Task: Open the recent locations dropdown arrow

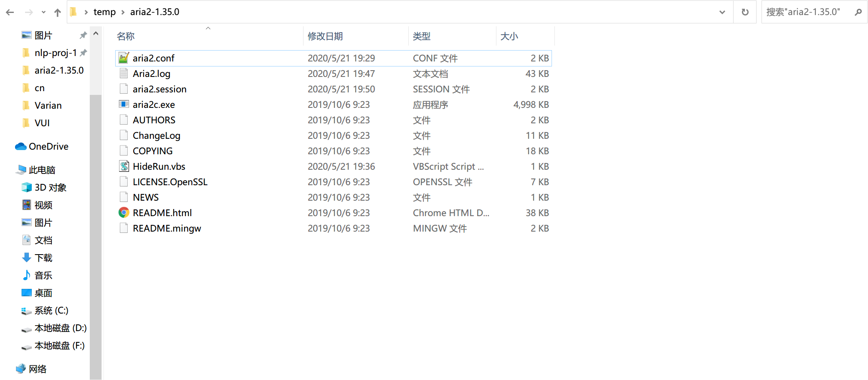Action: click(43, 12)
